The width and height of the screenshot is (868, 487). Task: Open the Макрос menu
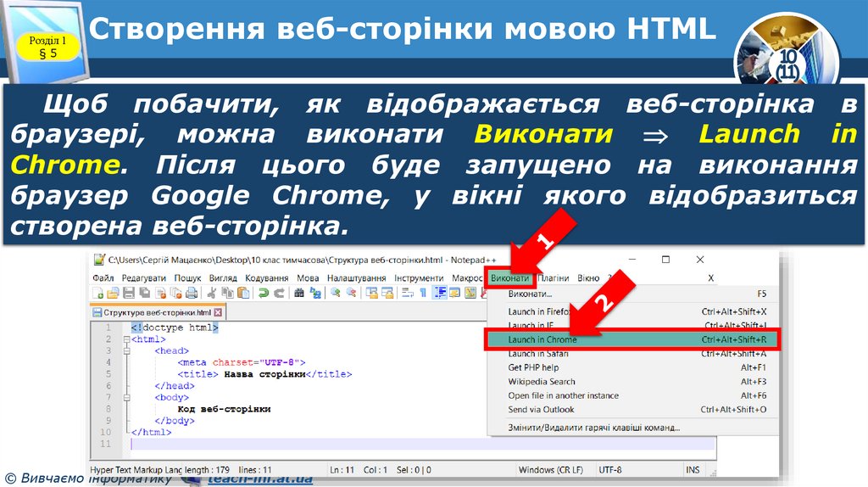467,278
